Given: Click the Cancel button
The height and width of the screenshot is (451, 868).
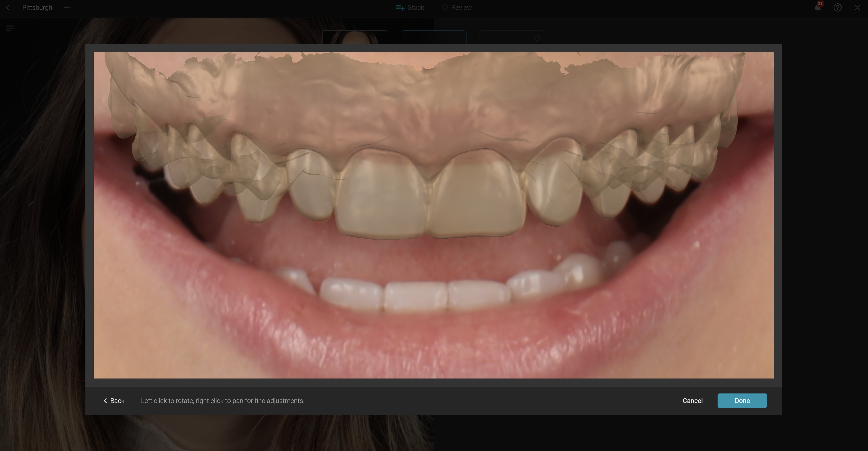Looking at the screenshot, I should click(x=693, y=400).
